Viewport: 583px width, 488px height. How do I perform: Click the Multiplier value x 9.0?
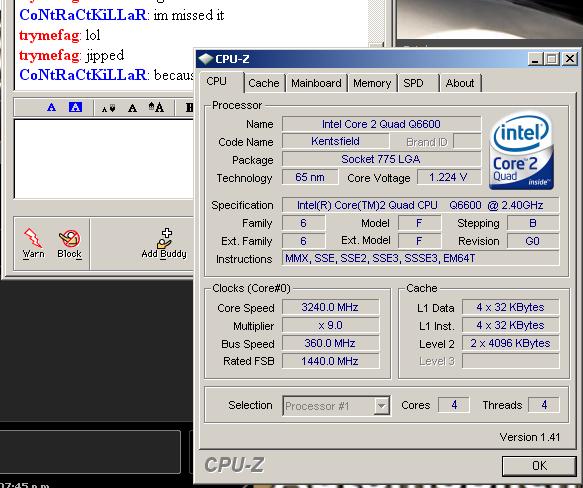(330, 325)
